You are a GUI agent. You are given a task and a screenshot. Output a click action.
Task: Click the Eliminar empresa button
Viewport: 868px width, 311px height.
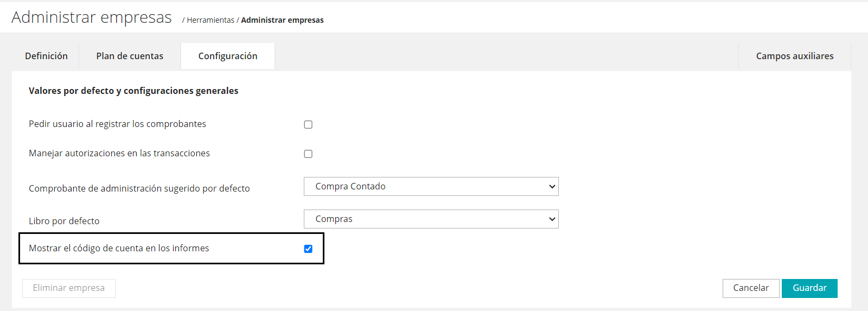(69, 288)
